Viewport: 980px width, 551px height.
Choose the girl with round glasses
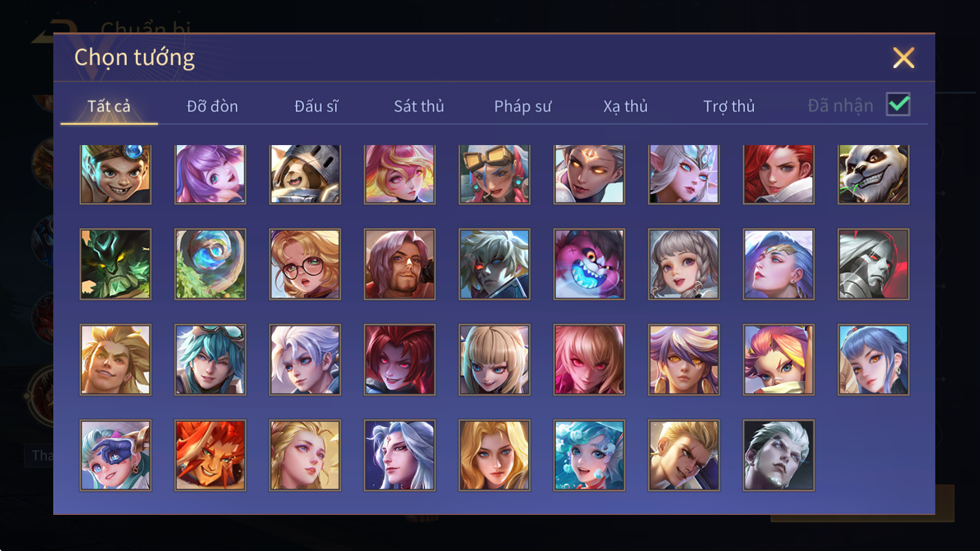(x=305, y=264)
